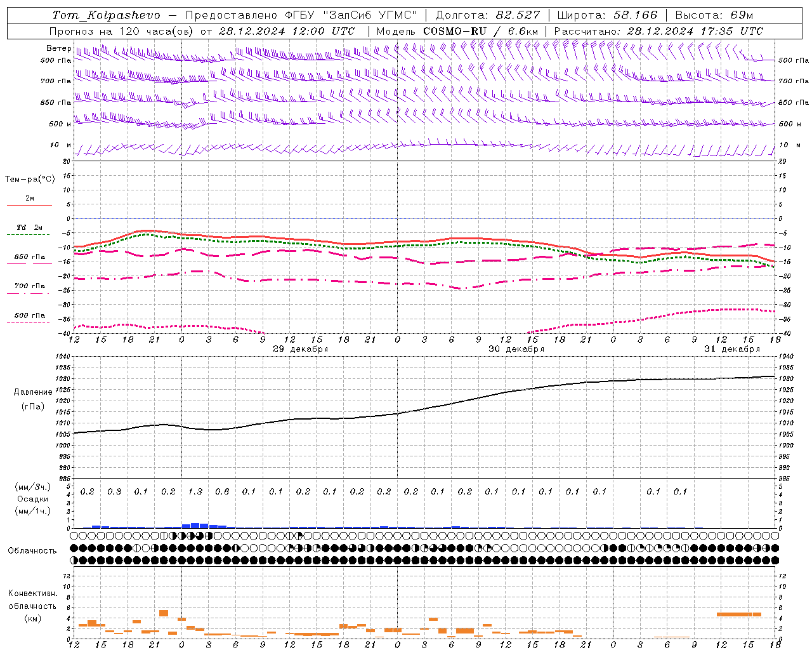Click the 'Осадки' precipitation label

33,499
